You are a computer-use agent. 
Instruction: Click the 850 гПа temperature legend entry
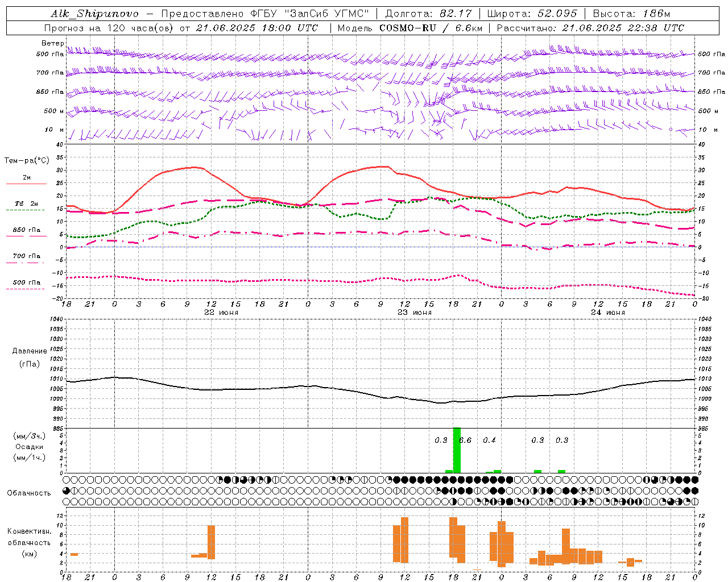(x=26, y=230)
